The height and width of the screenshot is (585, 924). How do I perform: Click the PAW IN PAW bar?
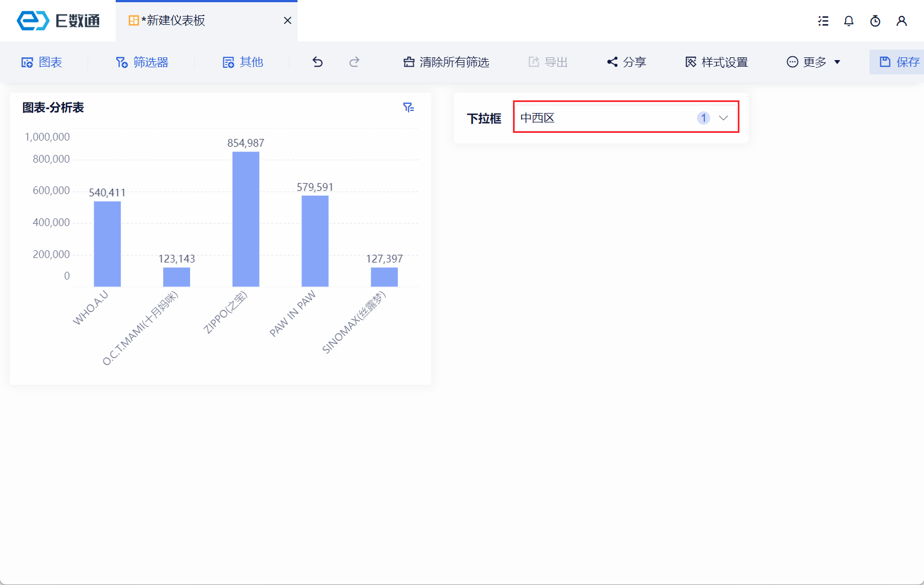[315, 241]
